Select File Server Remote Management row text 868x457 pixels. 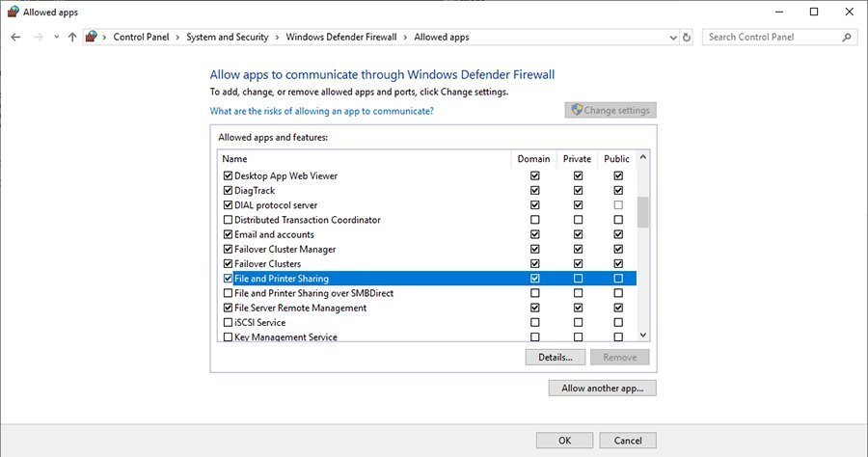click(x=300, y=308)
